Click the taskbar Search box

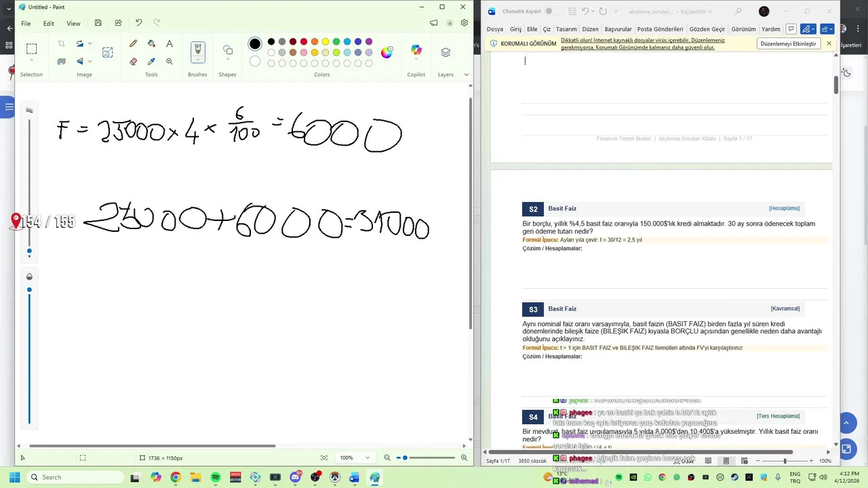coord(76,477)
